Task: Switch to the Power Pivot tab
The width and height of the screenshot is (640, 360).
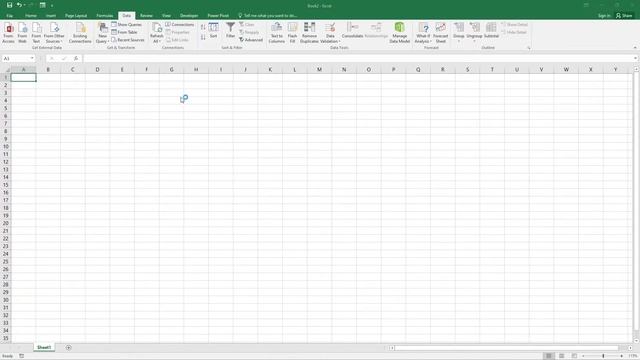Action: [x=218, y=16]
